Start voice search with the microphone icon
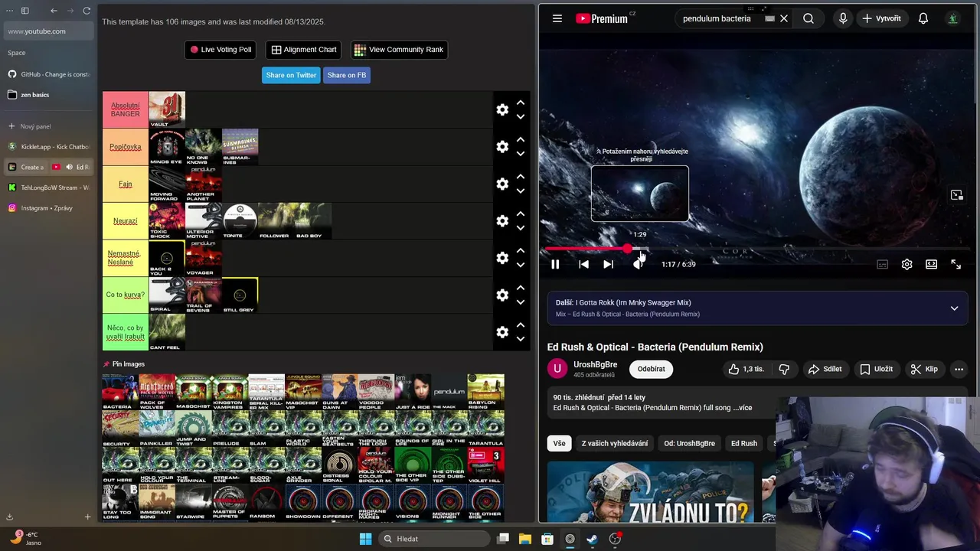This screenshot has width=980, height=551. (843, 18)
